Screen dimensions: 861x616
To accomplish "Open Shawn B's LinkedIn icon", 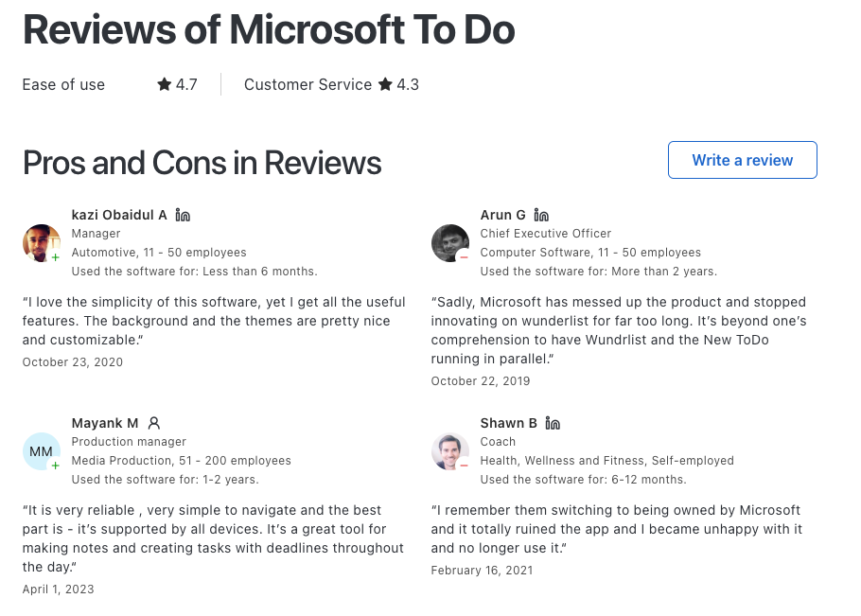I will click(553, 423).
